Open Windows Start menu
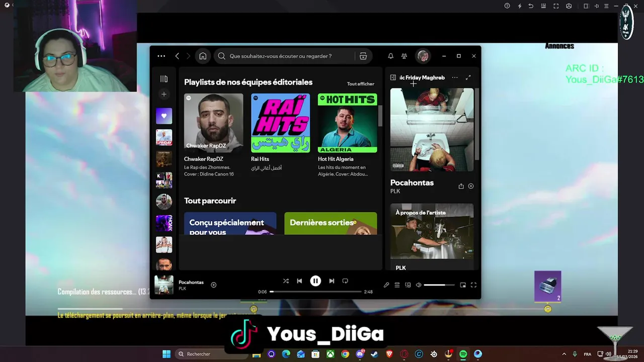The image size is (644, 362). pos(167,354)
